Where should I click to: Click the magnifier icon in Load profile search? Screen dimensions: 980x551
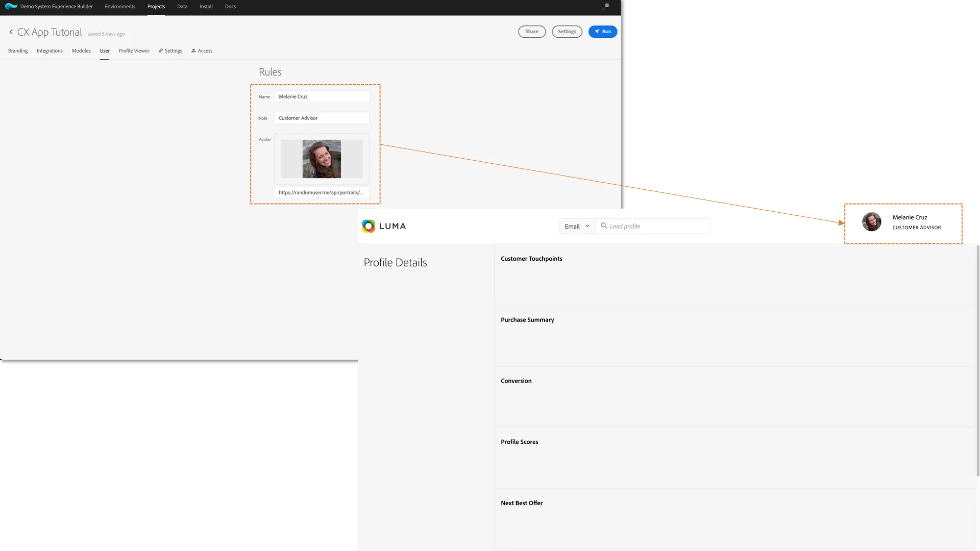coord(604,226)
